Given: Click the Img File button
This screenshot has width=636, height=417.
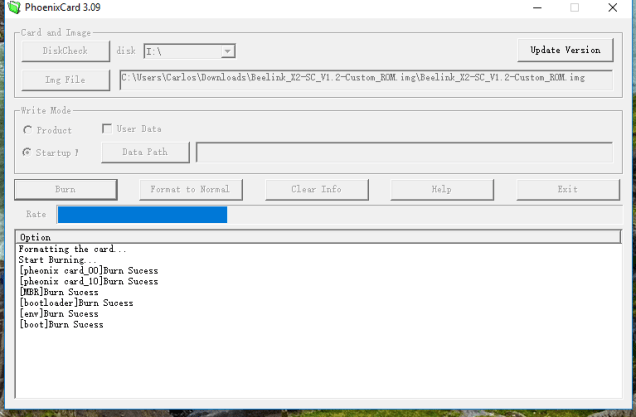Looking at the screenshot, I should 65,79.
